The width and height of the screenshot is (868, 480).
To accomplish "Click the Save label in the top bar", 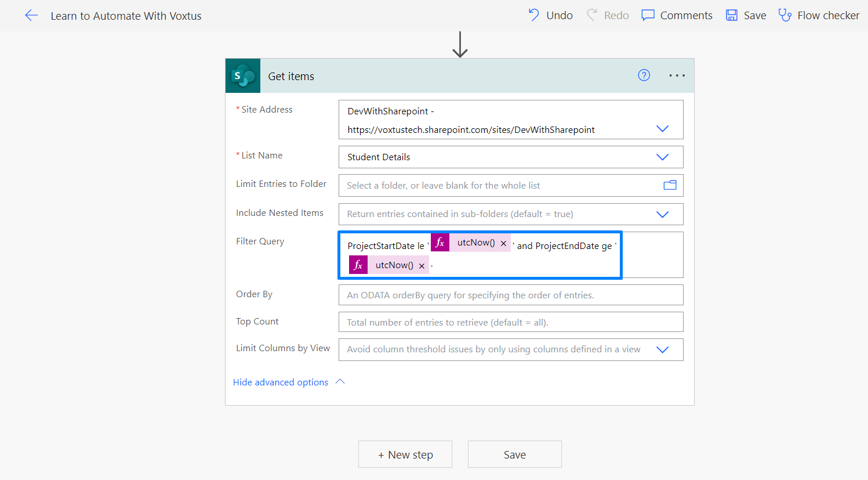I will pyautogui.click(x=755, y=15).
